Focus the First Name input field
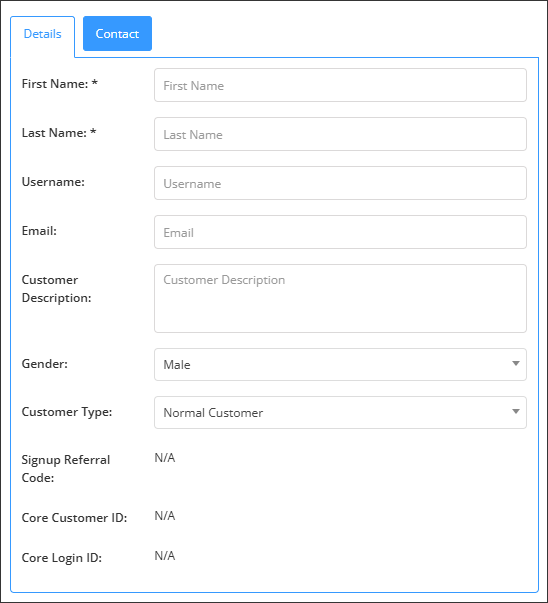The height and width of the screenshot is (603, 548). click(340, 85)
